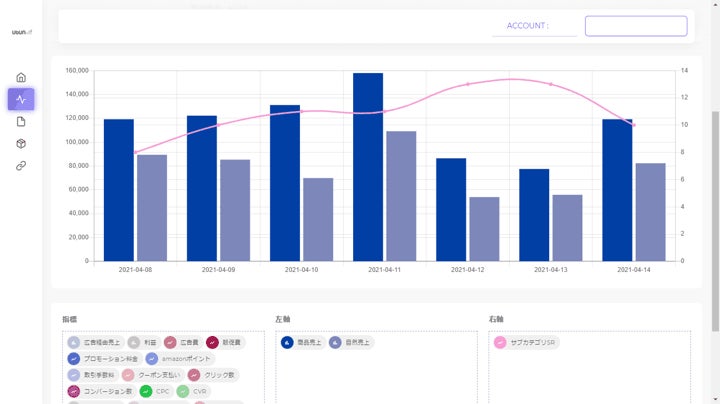This screenshot has height=404, width=720.
Task: Select the analytics pulse icon in sidebar
Action: point(21,99)
